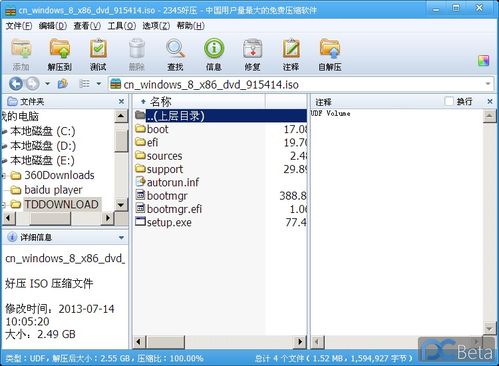
Task: Toggle the 换行 word wrap checkbox
Action: pos(449,101)
